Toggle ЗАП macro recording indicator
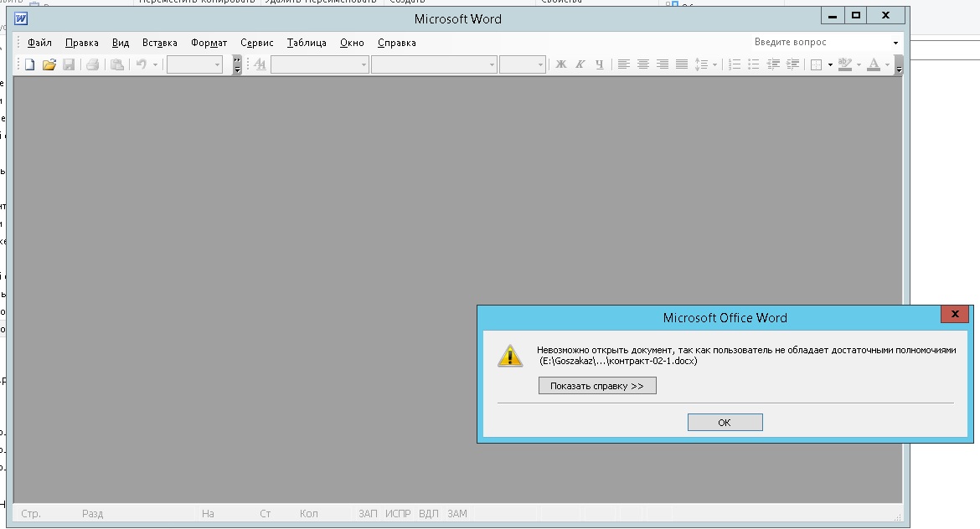This screenshot has width=980, height=529. point(368,513)
